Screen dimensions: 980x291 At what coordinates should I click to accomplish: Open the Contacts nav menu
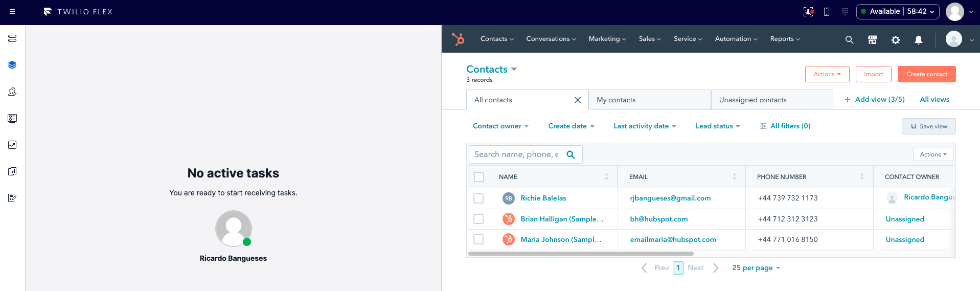(497, 39)
